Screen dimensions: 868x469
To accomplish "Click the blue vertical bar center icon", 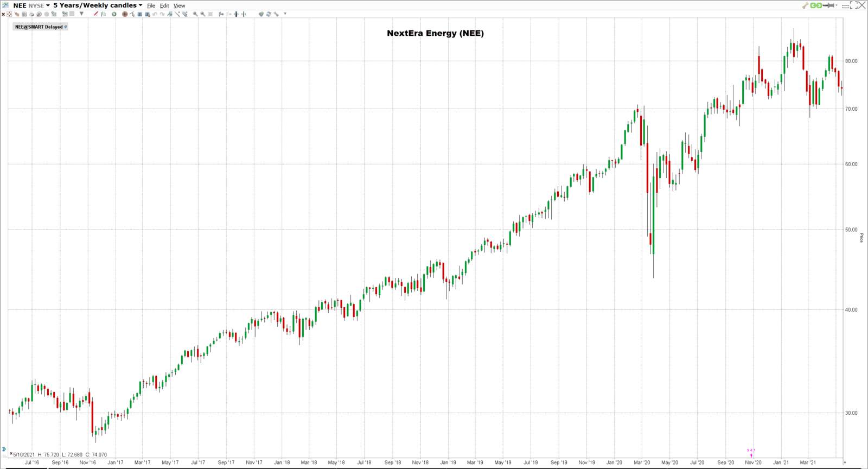I will pos(236,14).
